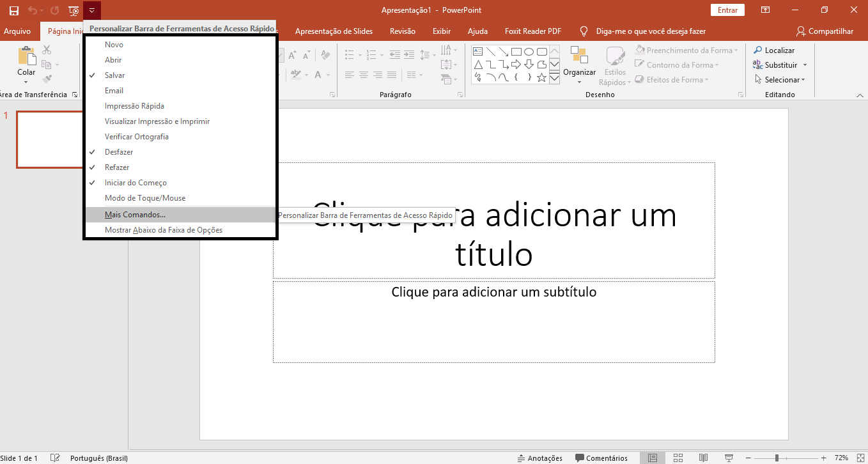Choose Mais Comandos... from the menu
Screen dimensions: 868x464
pos(135,215)
